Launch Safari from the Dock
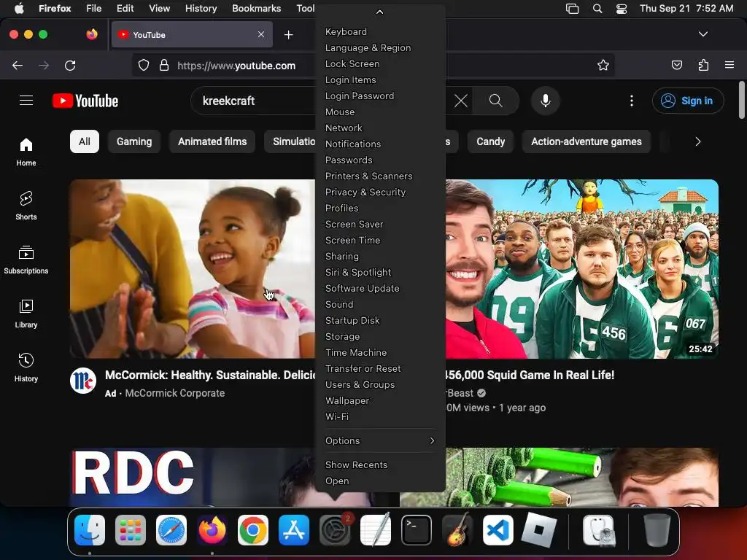The image size is (747, 560). 171,530
